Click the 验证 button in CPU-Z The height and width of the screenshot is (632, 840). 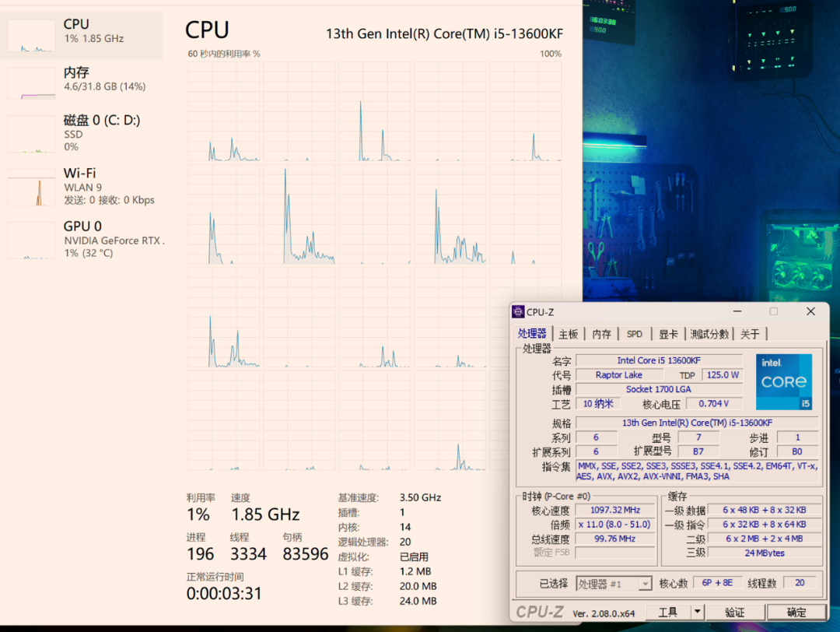[734, 613]
